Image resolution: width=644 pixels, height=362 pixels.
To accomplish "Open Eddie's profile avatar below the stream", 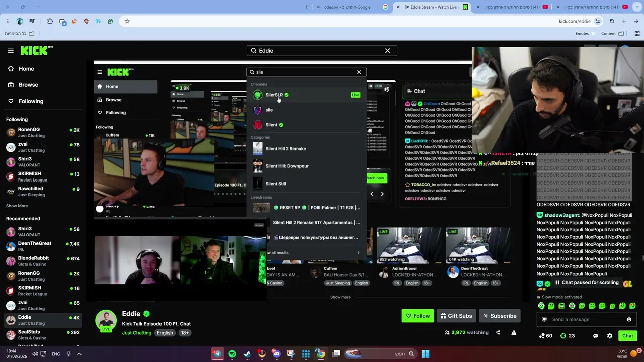I will 106,321.
